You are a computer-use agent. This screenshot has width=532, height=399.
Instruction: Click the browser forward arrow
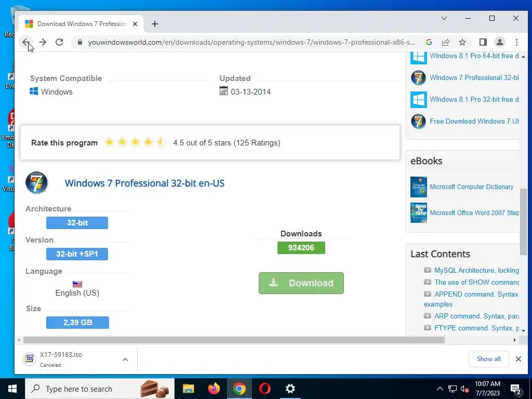43,42
